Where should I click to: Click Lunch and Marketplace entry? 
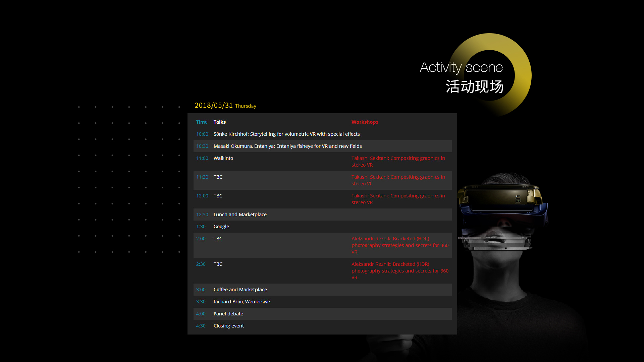240,215
